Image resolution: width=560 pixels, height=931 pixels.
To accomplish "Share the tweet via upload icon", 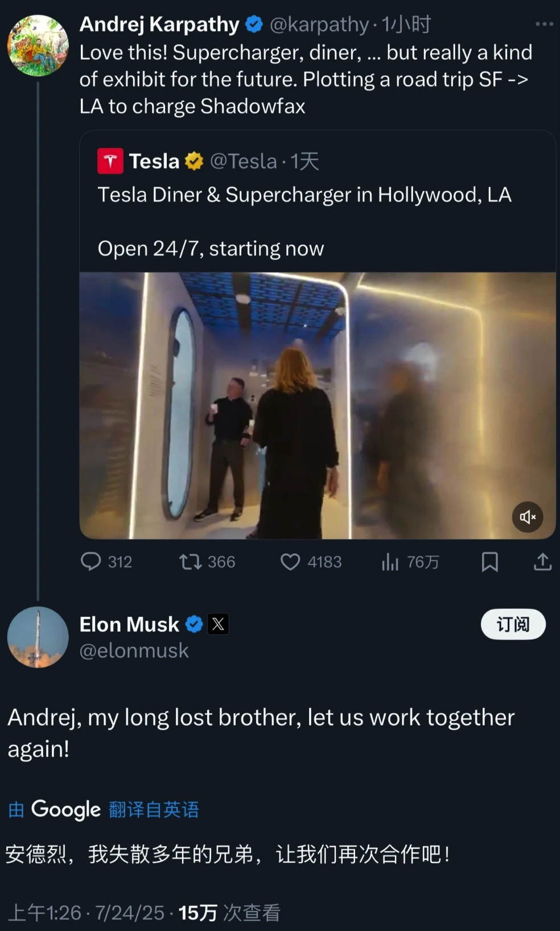I will [x=542, y=562].
